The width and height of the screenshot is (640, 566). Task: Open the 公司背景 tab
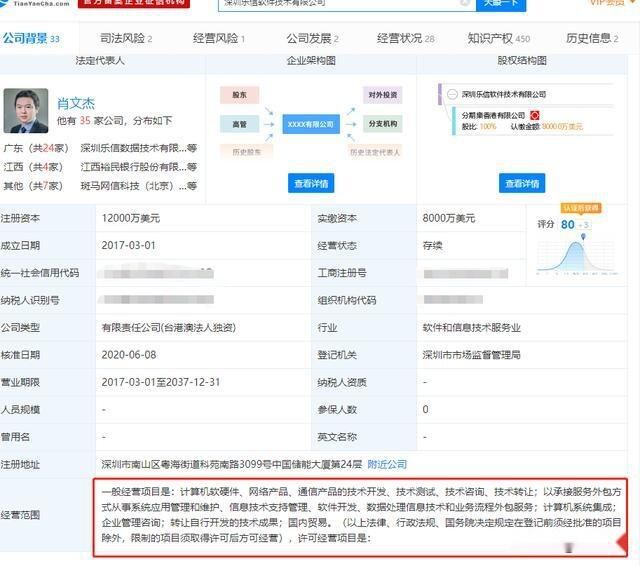[31, 39]
